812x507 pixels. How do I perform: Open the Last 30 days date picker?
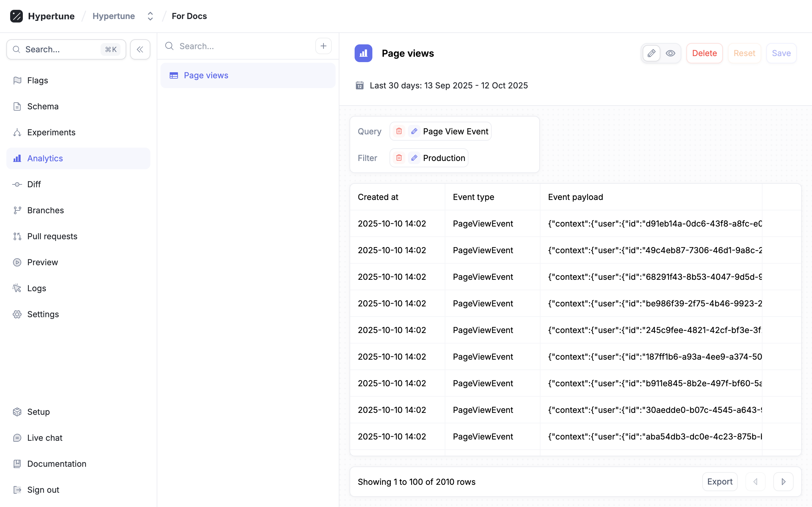click(448, 86)
